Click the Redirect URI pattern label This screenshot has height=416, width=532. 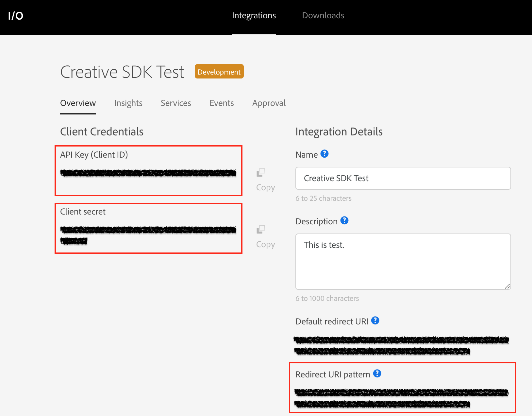click(x=333, y=374)
